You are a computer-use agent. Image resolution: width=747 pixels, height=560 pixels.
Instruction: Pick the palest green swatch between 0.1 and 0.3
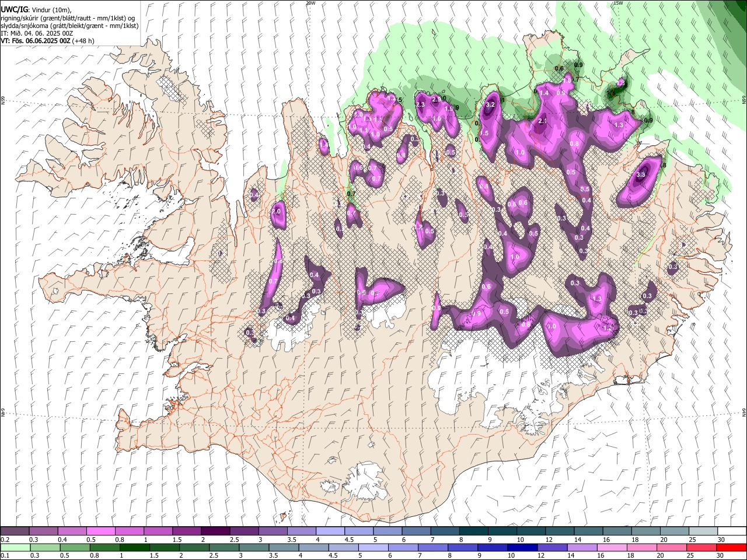(15, 548)
